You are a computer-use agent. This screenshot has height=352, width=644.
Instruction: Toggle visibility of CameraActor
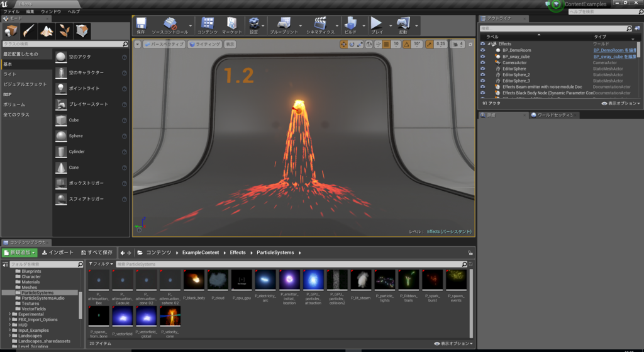point(482,62)
